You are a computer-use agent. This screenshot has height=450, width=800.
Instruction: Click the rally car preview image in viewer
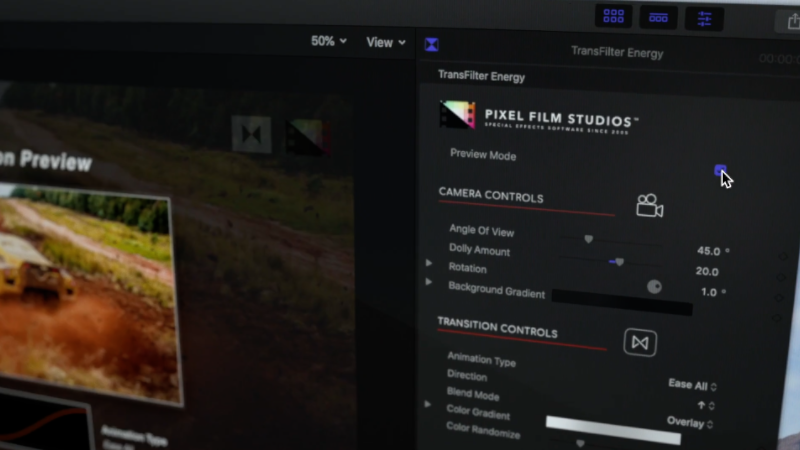coord(90,293)
